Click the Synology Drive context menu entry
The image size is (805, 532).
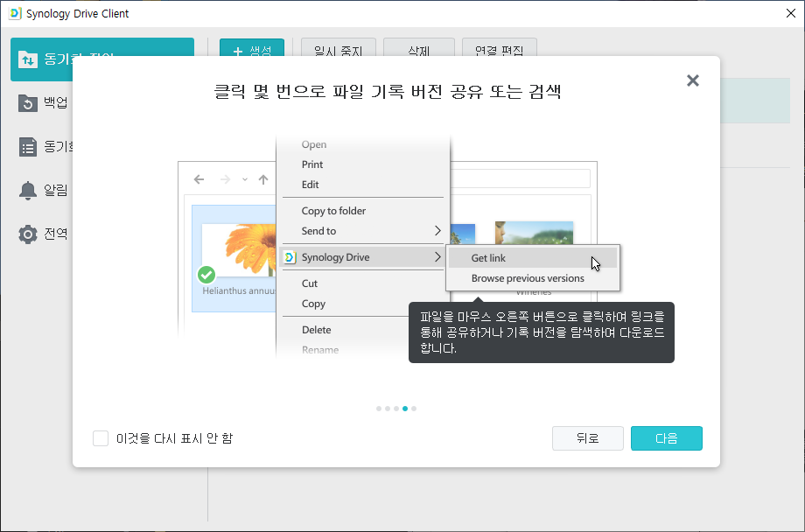(363, 257)
